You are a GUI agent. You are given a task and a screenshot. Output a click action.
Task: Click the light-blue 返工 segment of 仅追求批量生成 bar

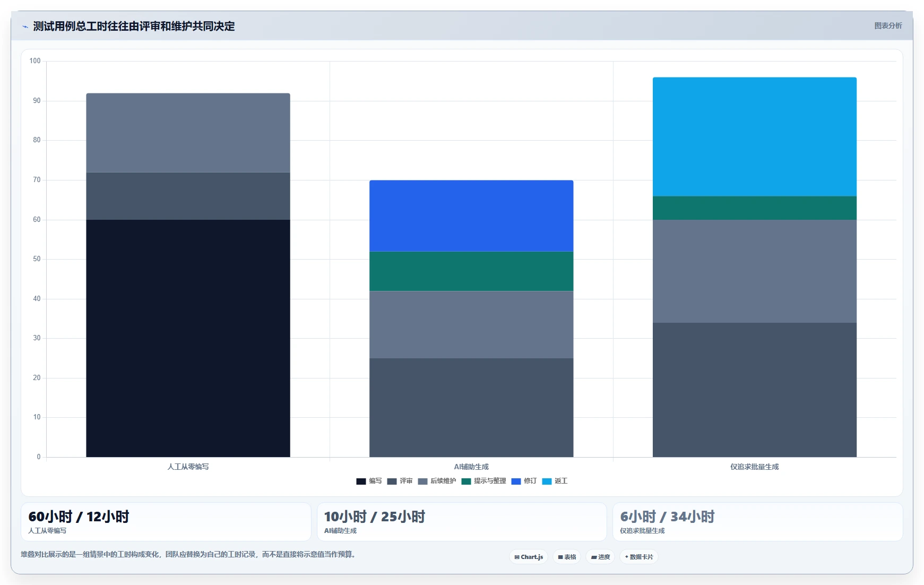tap(755, 137)
